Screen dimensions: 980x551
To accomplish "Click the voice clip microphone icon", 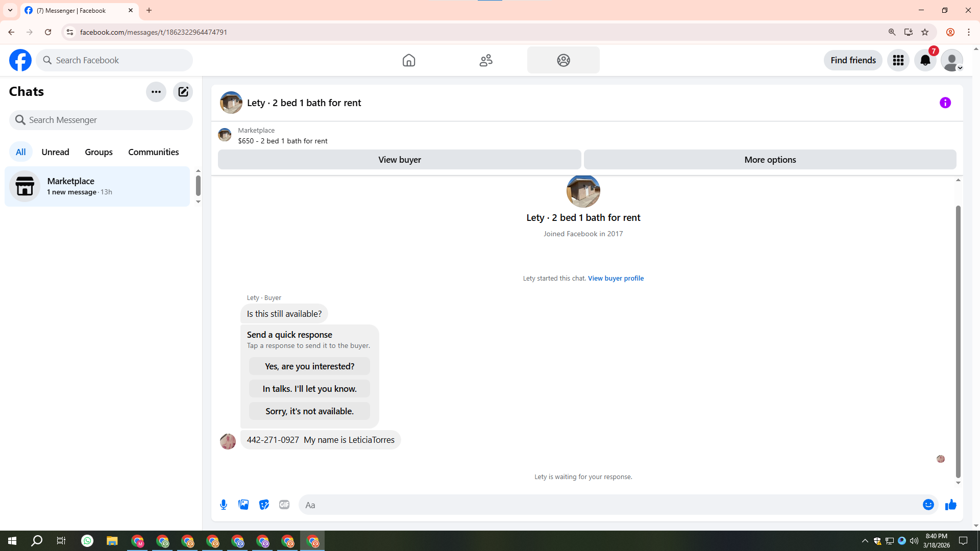I will click(224, 505).
